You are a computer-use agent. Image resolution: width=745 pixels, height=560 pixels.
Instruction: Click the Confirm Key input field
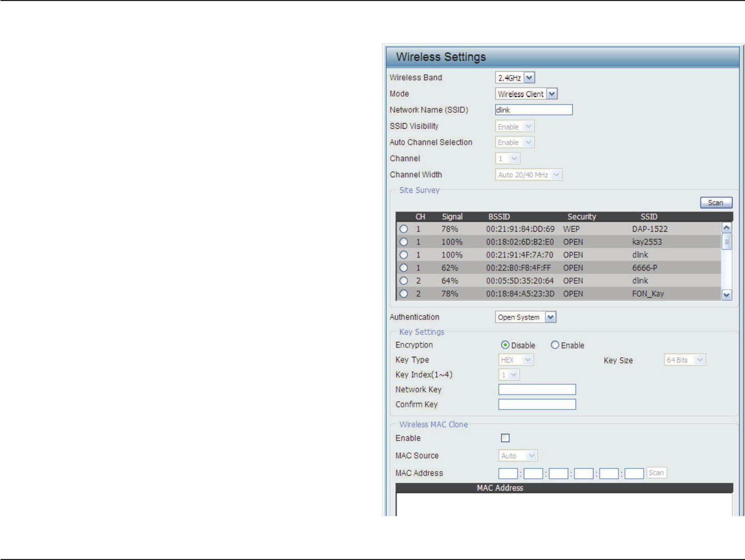pos(537,404)
